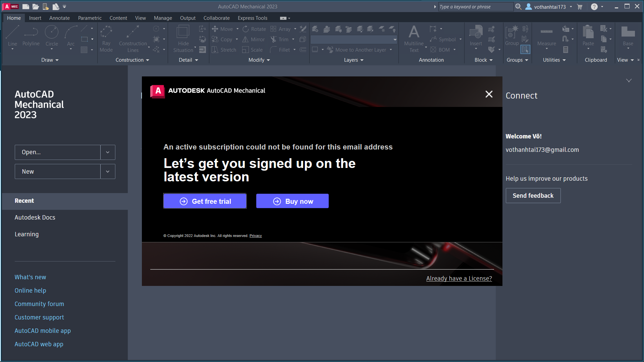Open the Autodesk App Store cart icon
644x362 pixels.
[x=580, y=7]
